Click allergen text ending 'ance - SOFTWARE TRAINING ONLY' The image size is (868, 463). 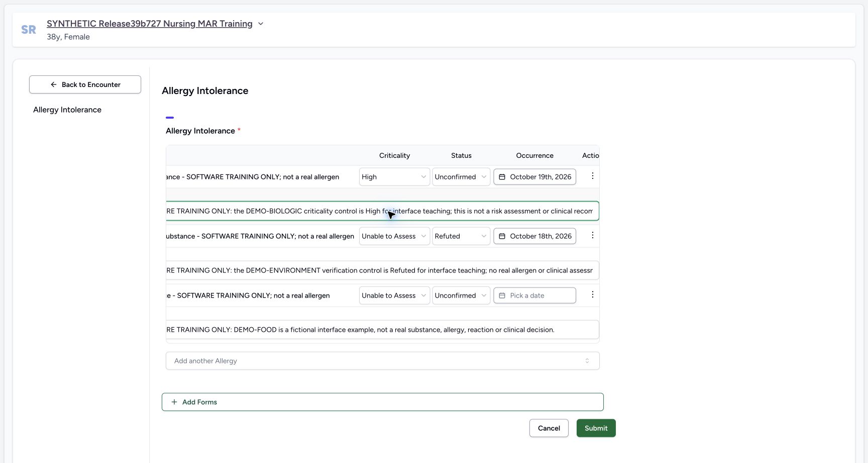(253, 177)
